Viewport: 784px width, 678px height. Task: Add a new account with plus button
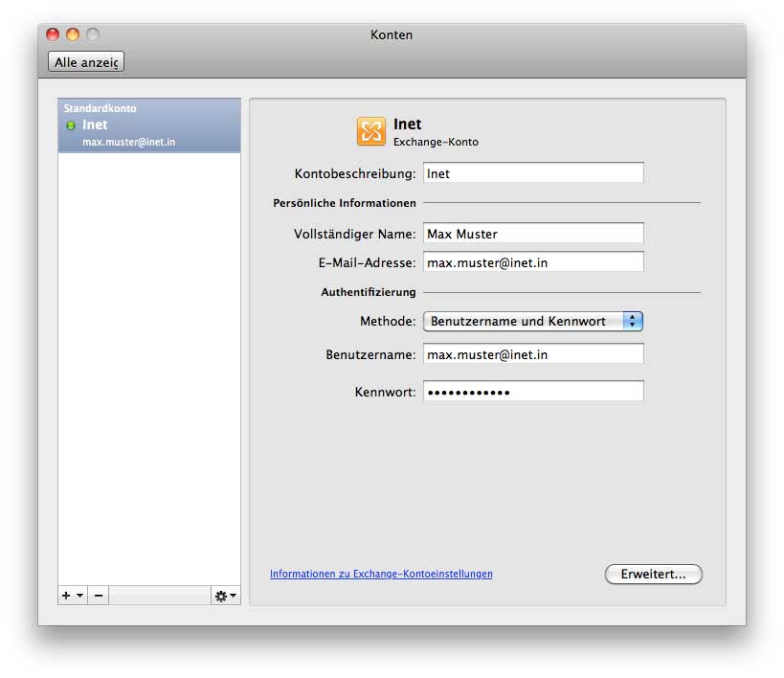click(x=66, y=596)
